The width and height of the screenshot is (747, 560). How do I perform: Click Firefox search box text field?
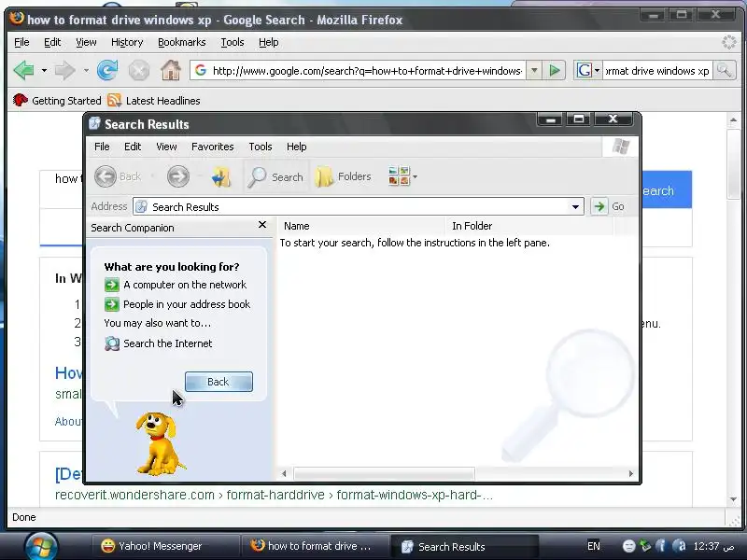657,71
